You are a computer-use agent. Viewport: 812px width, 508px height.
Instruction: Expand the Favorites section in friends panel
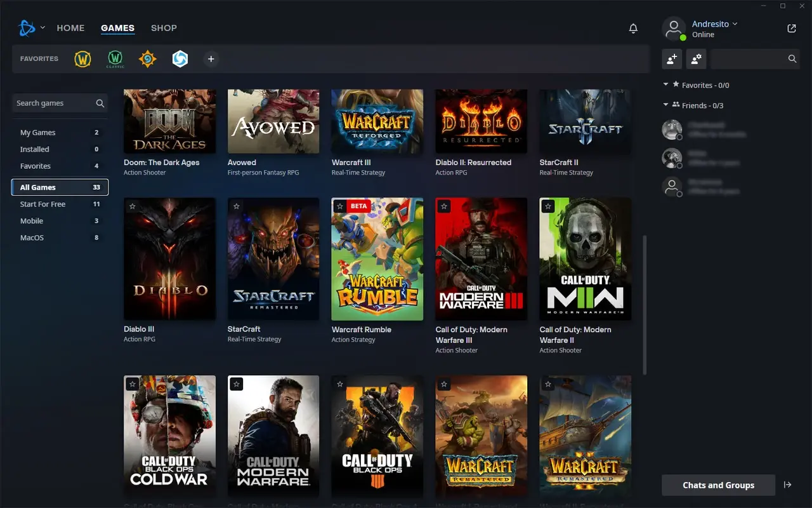click(x=665, y=84)
